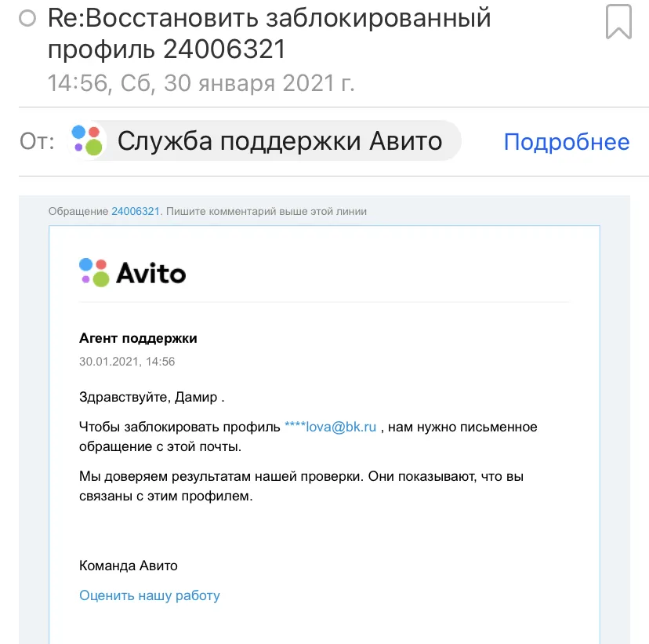Bookmark this email with the flag icon

pyautogui.click(x=618, y=21)
